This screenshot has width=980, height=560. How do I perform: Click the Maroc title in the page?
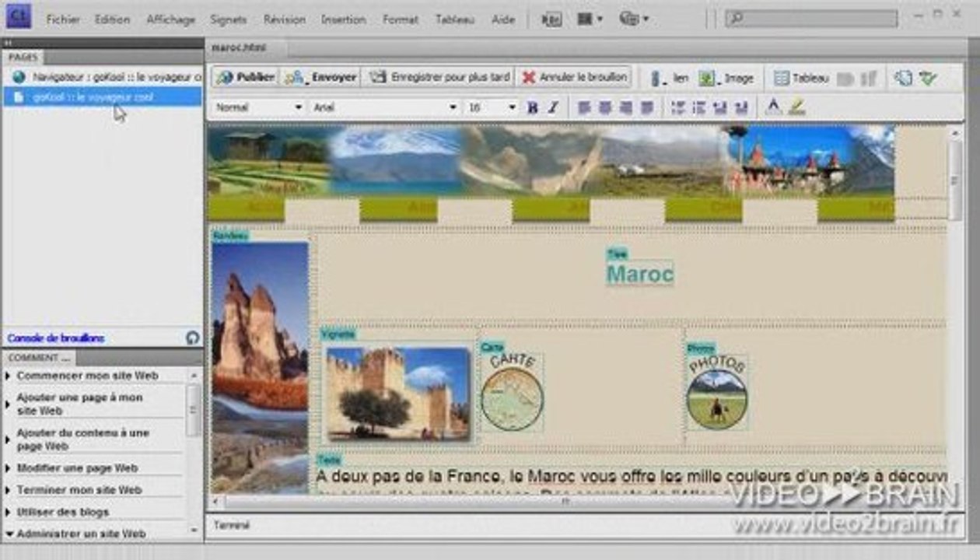tap(639, 274)
